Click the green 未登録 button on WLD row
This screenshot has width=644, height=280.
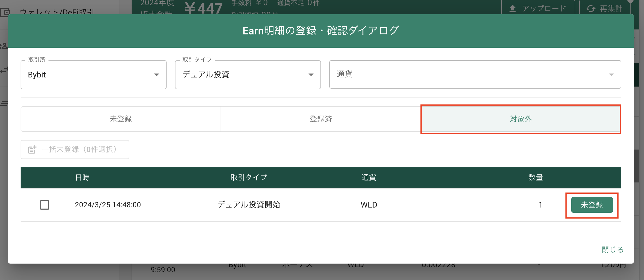coord(592,205)
